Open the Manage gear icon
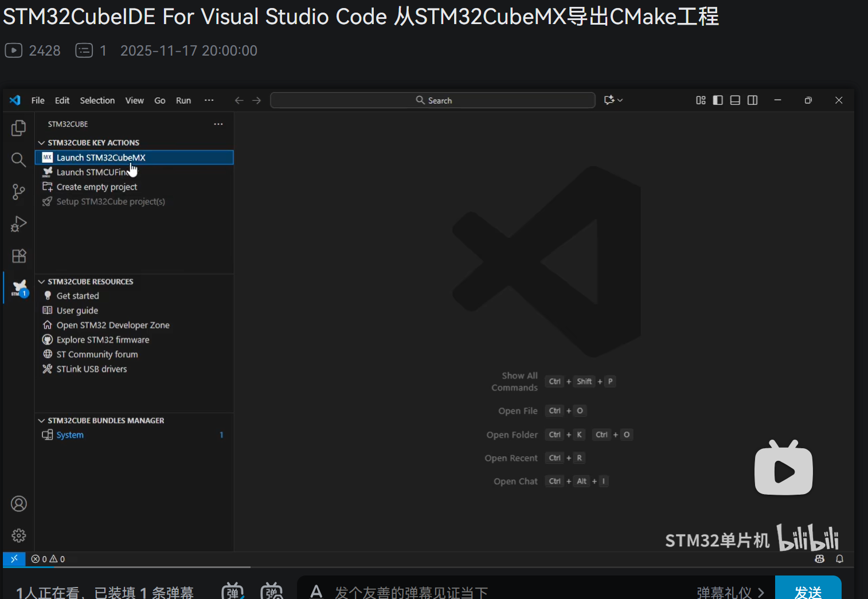Screen dimensions: 868x599 point(19,535)
